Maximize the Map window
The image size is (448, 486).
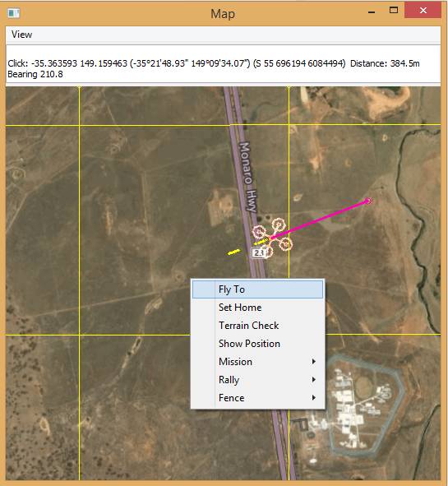[394, 11]
